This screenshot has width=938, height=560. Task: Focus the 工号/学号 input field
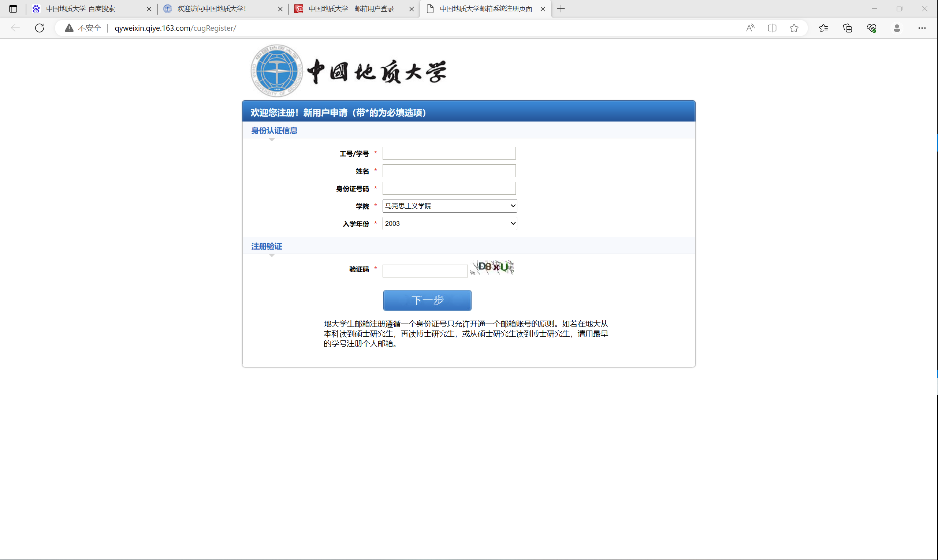449,153
